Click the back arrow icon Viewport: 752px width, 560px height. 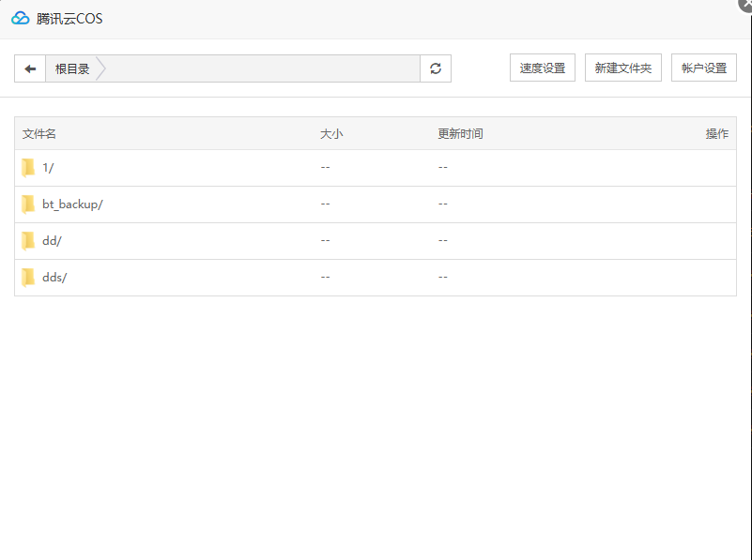[x=30, y=68]
